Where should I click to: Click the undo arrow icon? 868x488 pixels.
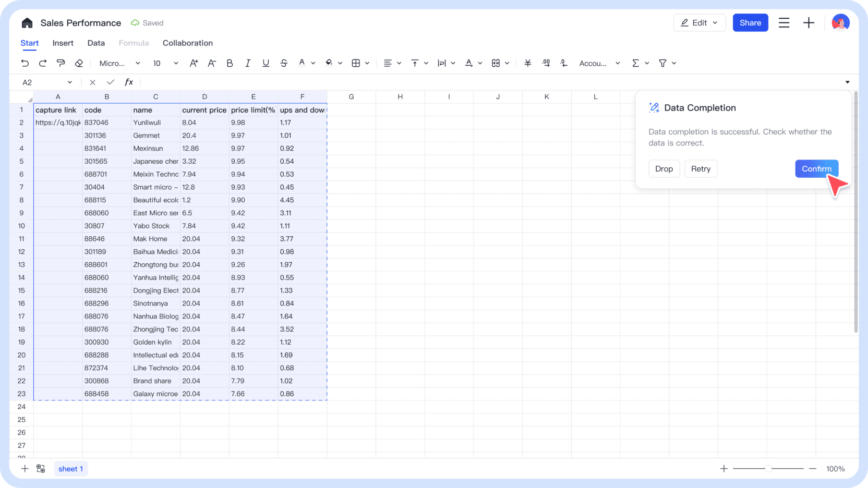pyautogui.click(x=25, y=63)
